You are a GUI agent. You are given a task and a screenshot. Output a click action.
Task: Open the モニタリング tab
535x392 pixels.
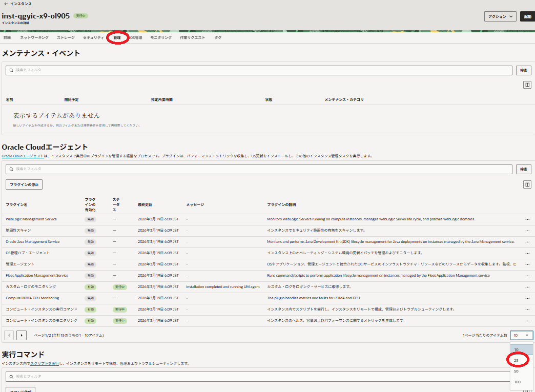tap(161, 37)
